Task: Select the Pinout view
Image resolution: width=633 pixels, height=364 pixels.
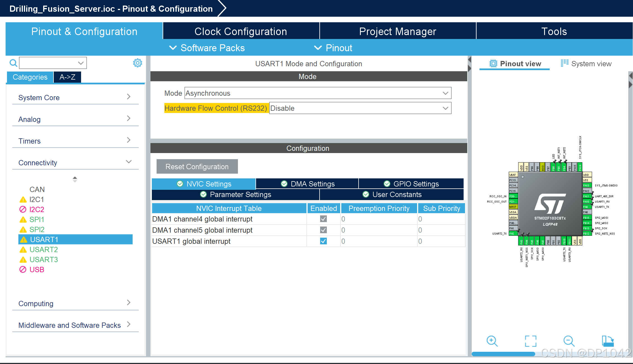Action: 515,64
